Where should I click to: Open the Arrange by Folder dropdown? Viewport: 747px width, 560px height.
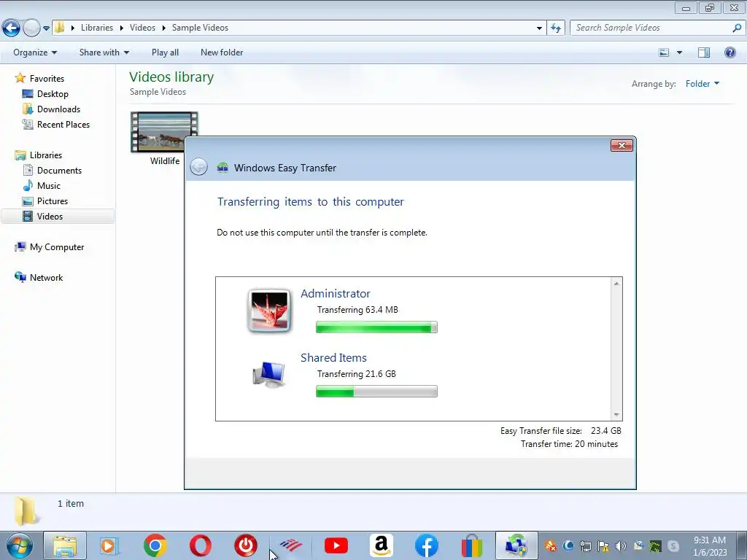click(703, 84)
